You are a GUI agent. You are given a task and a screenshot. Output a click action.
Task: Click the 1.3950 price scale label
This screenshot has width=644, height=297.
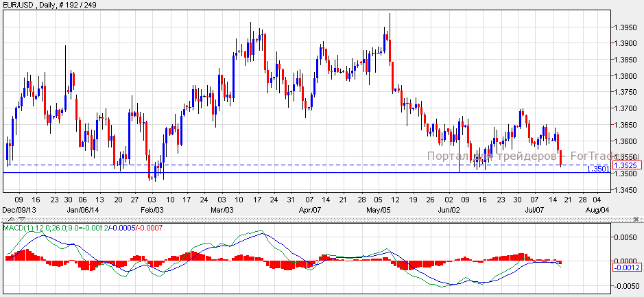(626, 27)
